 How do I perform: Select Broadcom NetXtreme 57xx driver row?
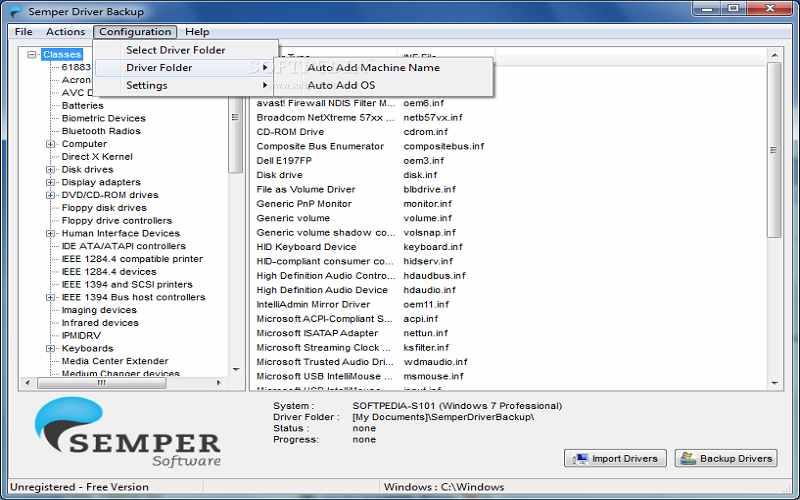point(326,117)
